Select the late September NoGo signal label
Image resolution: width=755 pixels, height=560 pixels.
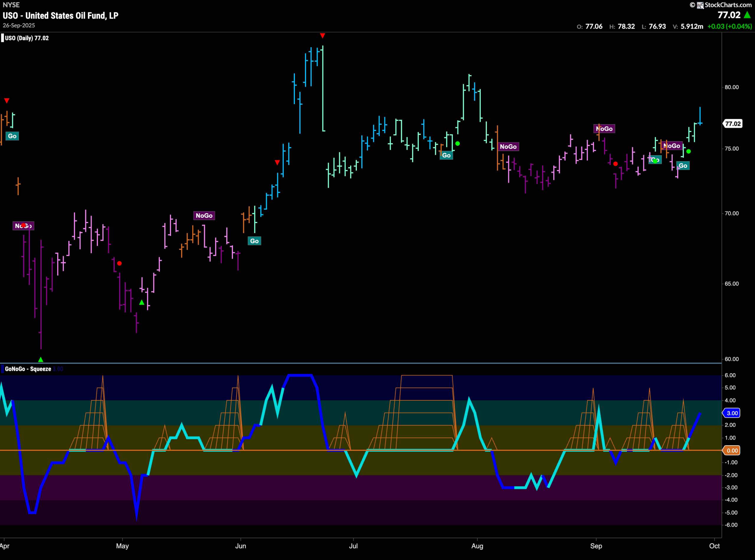click(672, 146)
